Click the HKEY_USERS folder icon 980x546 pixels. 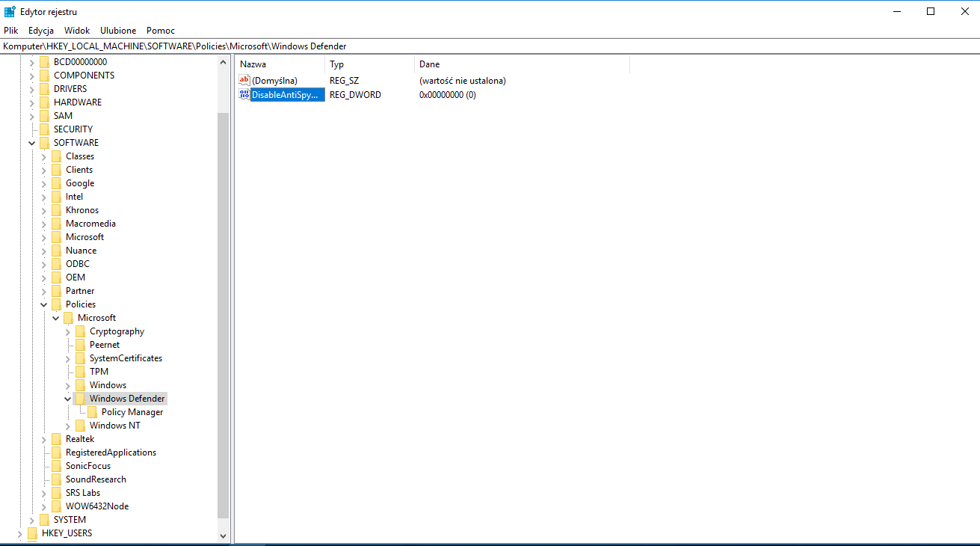32,533
